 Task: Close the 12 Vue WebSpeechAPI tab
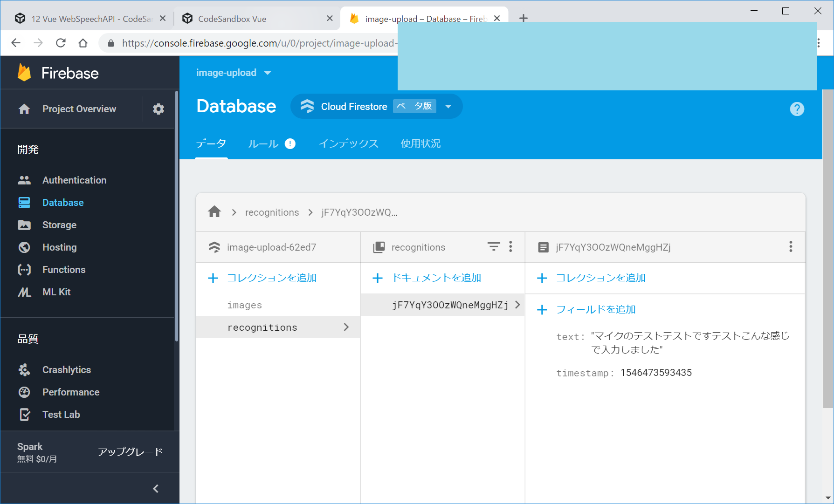click(x=163, y=18)
